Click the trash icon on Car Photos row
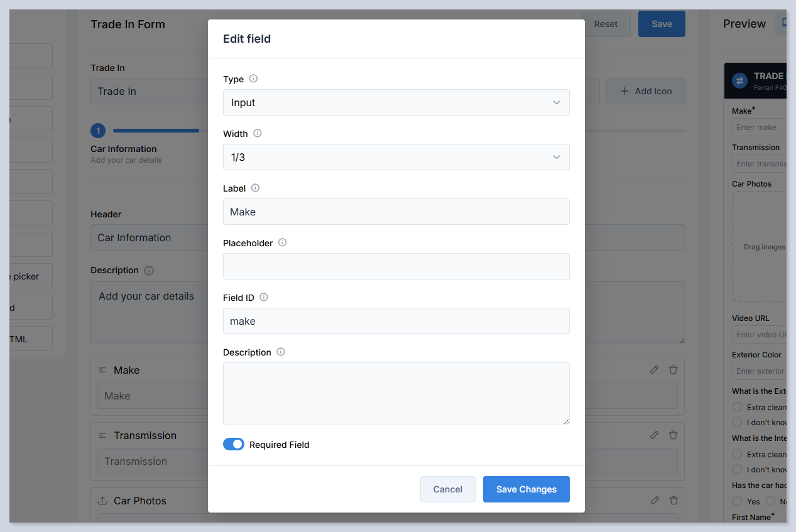The height and width of the screenshot is (532, 796). pos(673,501)
